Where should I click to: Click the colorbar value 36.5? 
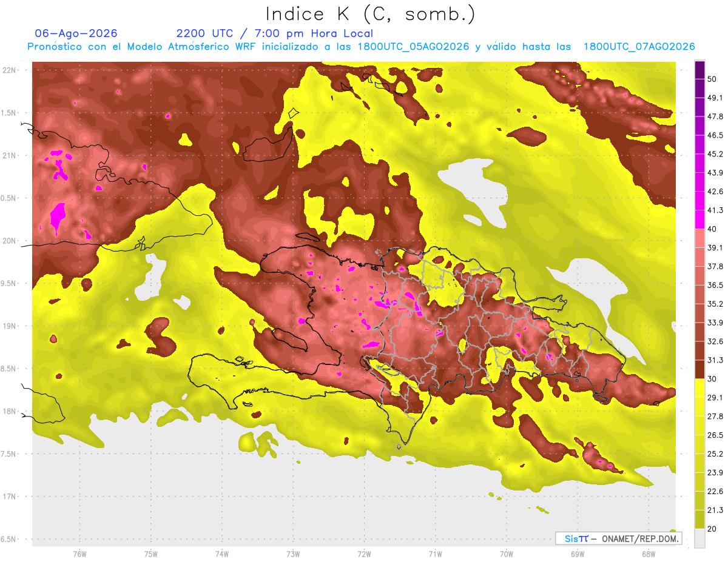(715, 285)
